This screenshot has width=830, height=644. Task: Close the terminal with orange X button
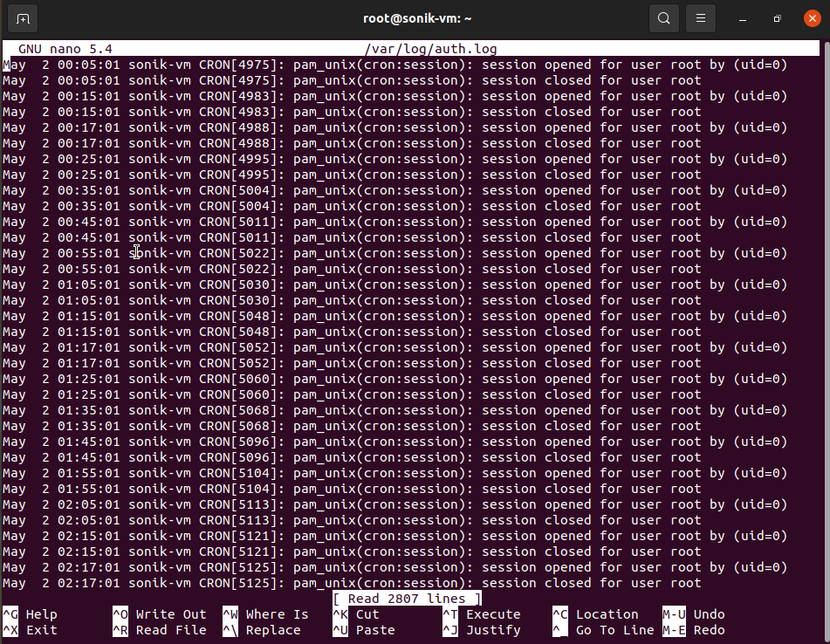pyautogui.click(x=811, y=18)
